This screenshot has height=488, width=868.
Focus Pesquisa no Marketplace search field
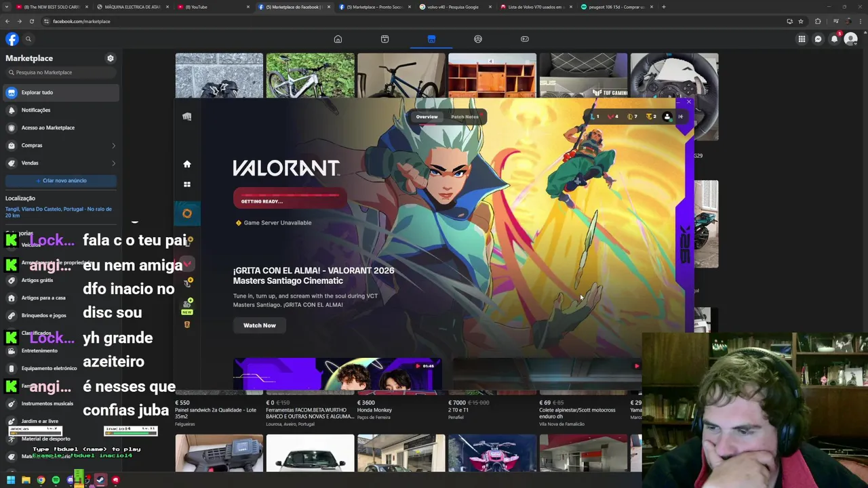[x=61, y=73]
